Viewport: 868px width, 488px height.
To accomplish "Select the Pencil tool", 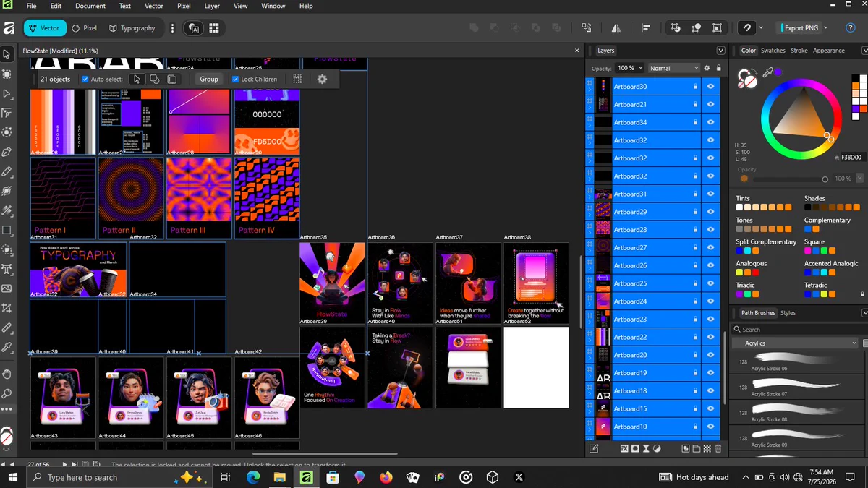I will click(x=7, y=171).
